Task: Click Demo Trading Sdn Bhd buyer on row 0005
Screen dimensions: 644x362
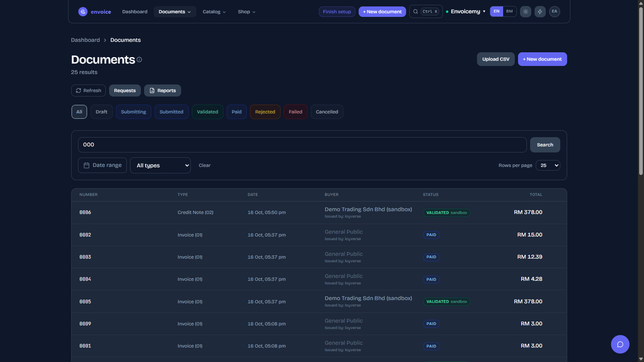Action: point(368,298)
